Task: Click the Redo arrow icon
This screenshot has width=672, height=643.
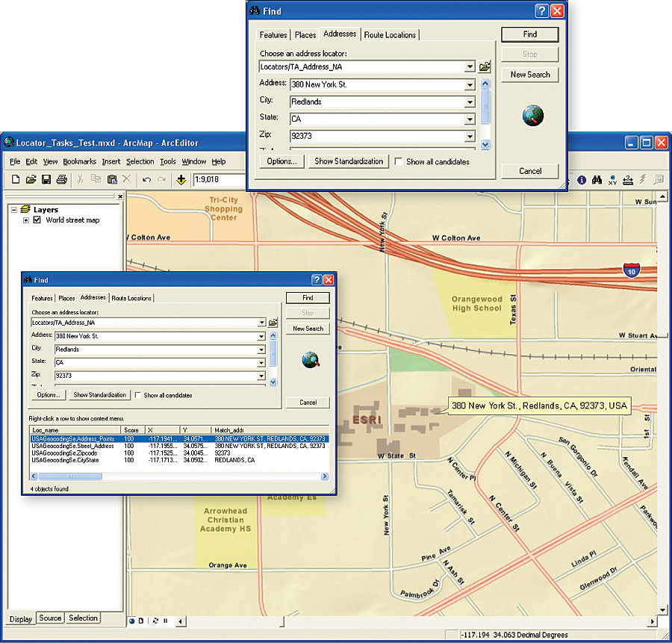Action: (161, 179)
